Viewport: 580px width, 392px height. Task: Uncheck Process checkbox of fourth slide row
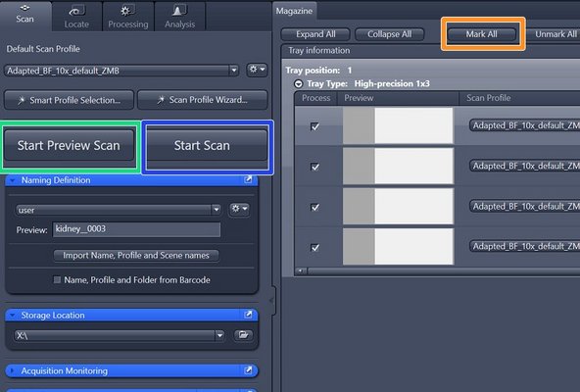coord(315,248)
